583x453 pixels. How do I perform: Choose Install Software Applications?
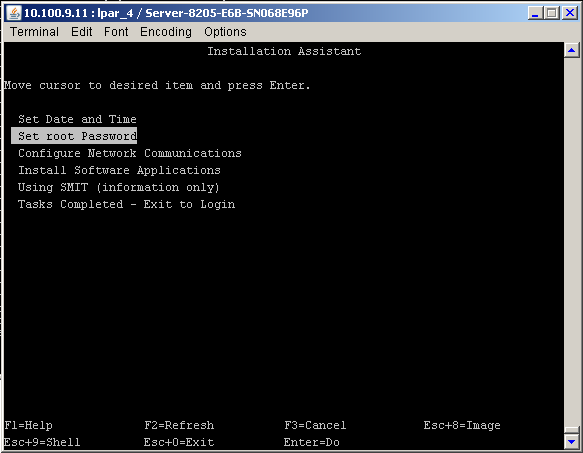[x=119, y=170]
